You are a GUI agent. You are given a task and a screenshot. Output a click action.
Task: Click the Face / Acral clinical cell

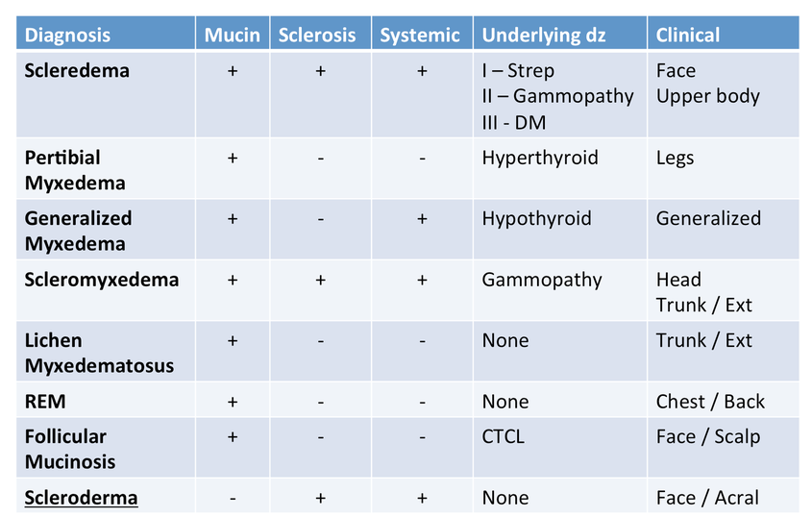(724, 496)
